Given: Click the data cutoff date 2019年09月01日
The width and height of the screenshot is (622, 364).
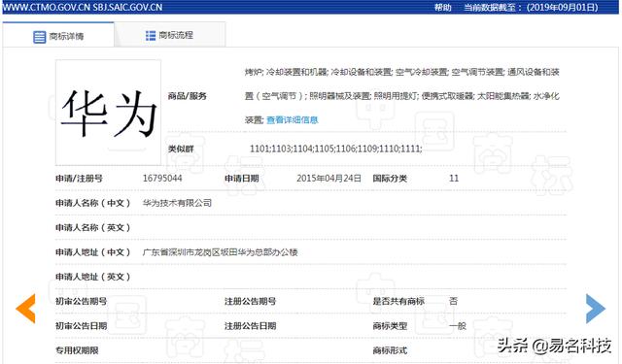Looking at the screenshot, I should coord(562,7).
